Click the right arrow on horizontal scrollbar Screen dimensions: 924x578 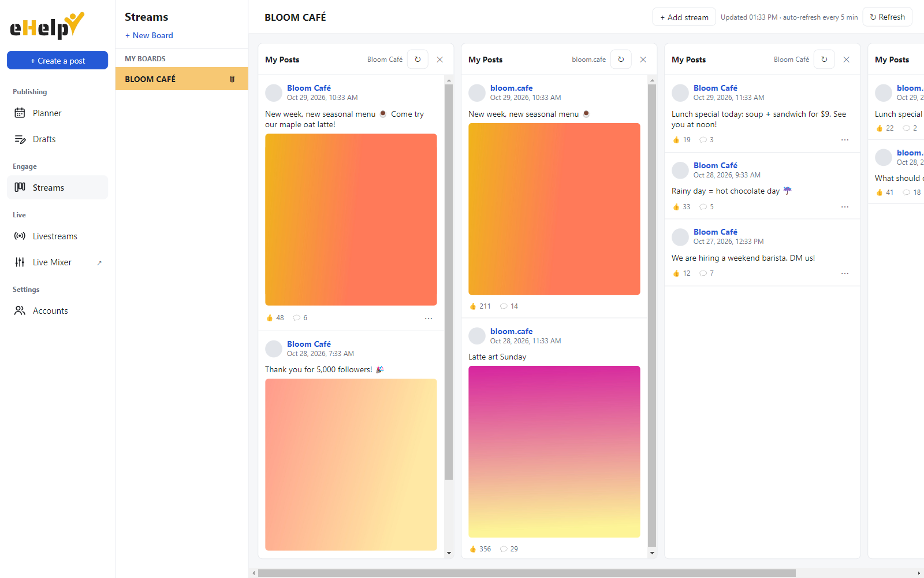coord(919,573)
